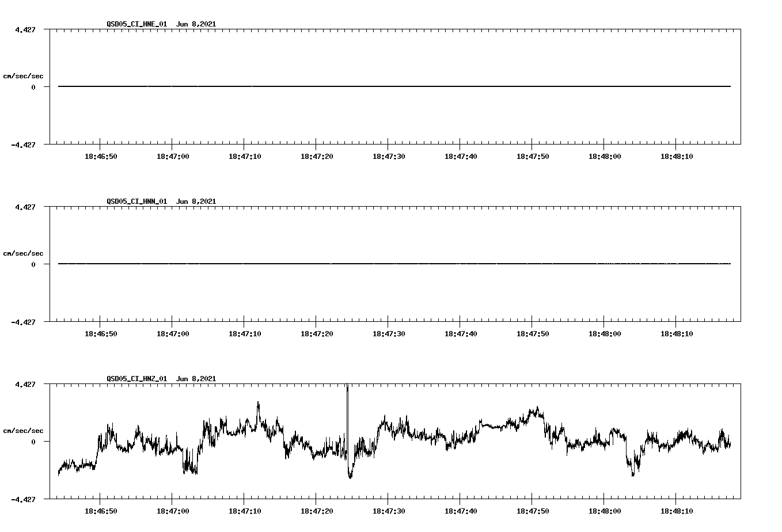Screen dimensions: 782x532
Task: Click the flat HNN trace line
Action: coord(394,264)
